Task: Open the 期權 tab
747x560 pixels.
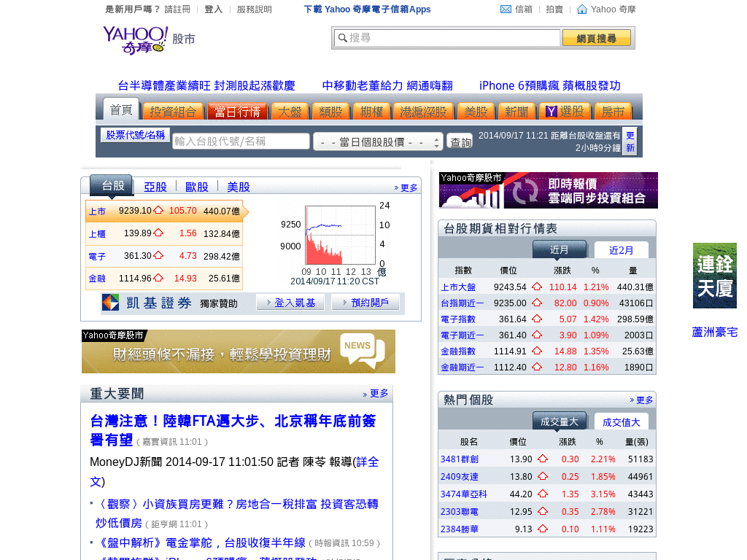Action: 371,112
